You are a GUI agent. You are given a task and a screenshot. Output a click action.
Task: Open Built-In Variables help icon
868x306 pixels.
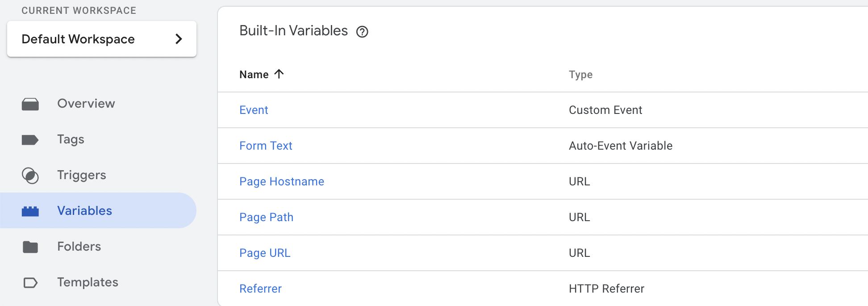362,32
